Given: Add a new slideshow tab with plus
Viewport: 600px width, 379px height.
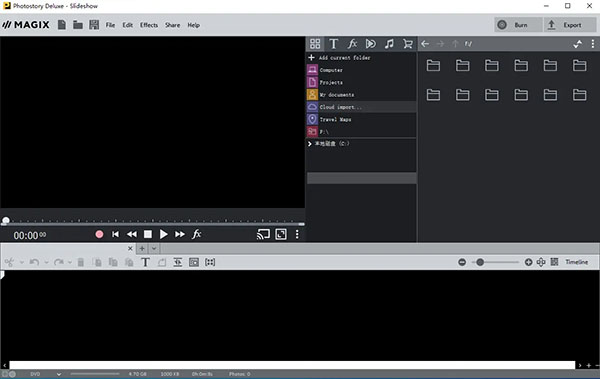Looking at the screenshot, I should point(142,248).
